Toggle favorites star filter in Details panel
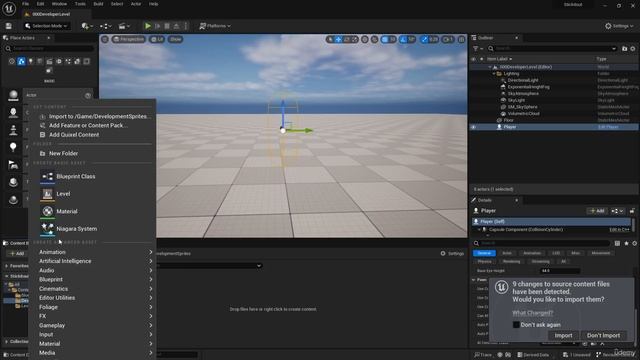Viewport: 640px width, 360px height. (626, 243)
